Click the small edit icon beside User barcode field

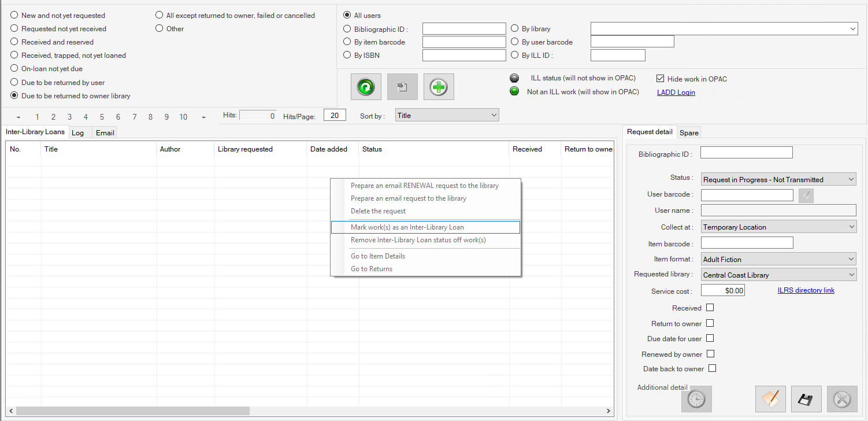pyautogui.click(x=806, y=195)
